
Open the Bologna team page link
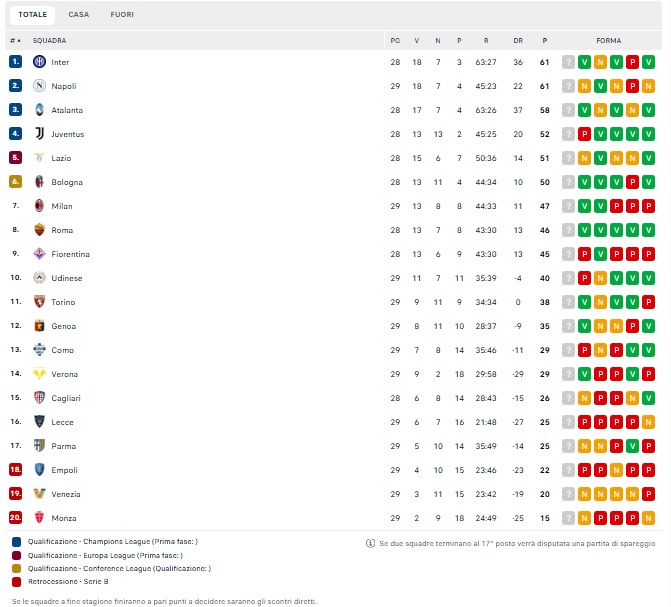[x=67, y=182]
